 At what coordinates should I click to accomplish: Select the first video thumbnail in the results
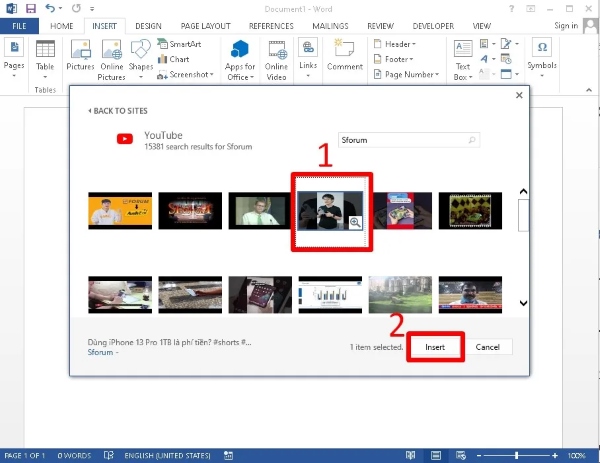tap(120, 210)
